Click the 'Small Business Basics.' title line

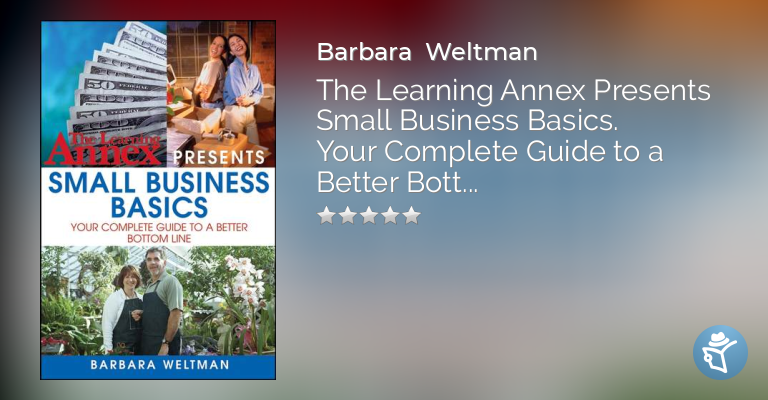(467, 121)
